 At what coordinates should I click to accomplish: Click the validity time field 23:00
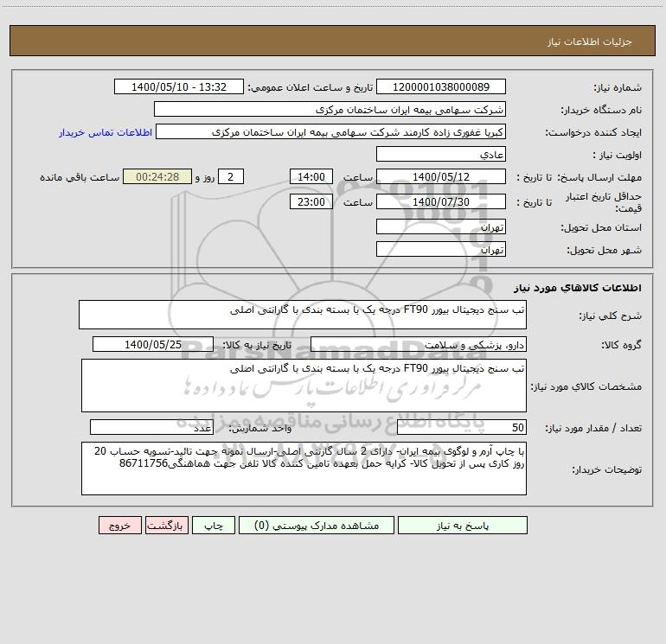tap(311, 201)
